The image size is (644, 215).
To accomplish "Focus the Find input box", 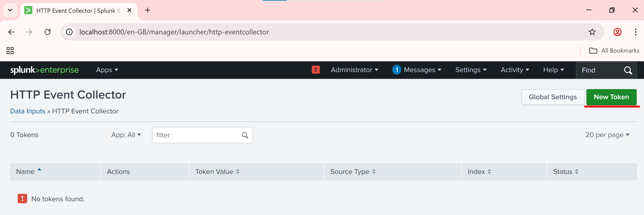I will 606,70.
